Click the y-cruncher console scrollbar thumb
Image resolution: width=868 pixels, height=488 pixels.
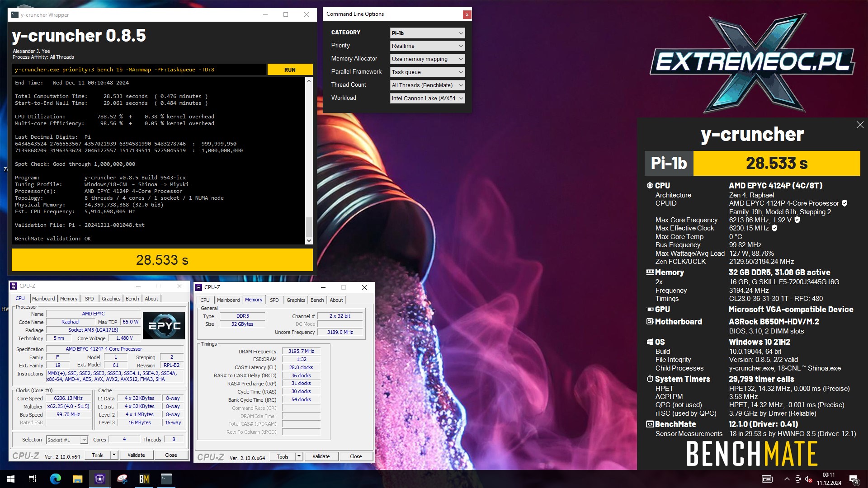(x=309, y=226)
